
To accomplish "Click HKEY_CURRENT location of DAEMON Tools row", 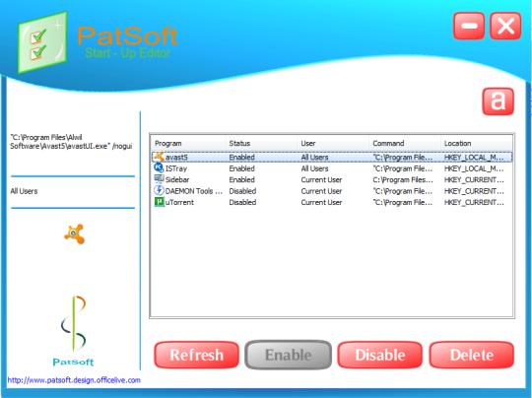I will point(474,191).
